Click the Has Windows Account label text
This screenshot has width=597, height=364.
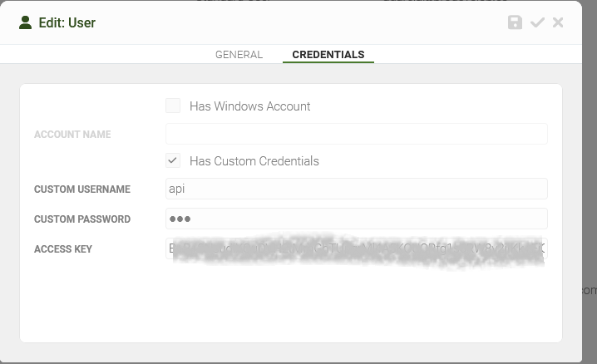coord(249,106)
